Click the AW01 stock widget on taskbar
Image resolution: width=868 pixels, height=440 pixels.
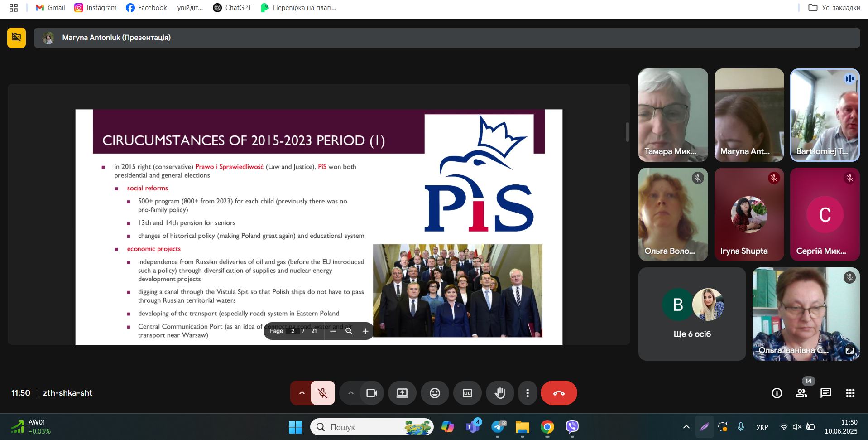tap(31, 427)
